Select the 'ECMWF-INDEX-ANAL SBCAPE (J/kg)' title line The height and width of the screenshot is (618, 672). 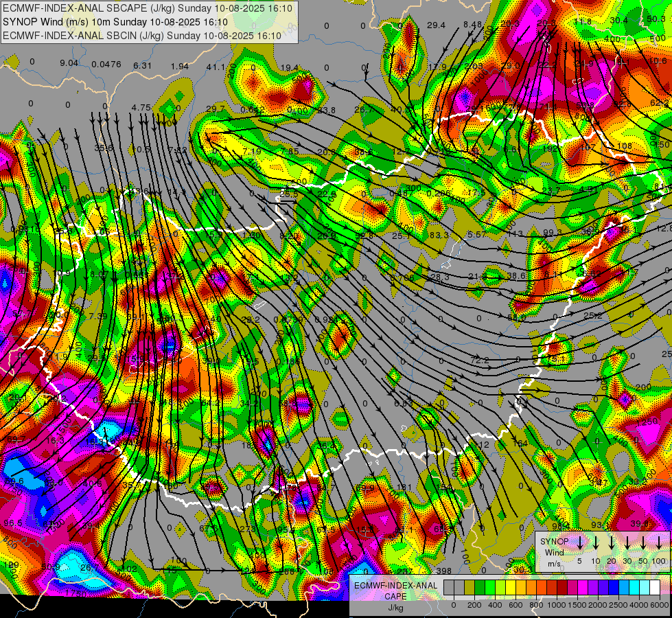[148, 8]
